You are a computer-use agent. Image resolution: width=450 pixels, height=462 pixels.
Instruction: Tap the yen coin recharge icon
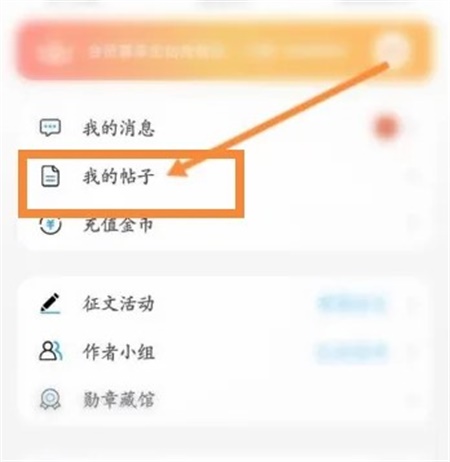pyautogui.click(x=50, y=226)
